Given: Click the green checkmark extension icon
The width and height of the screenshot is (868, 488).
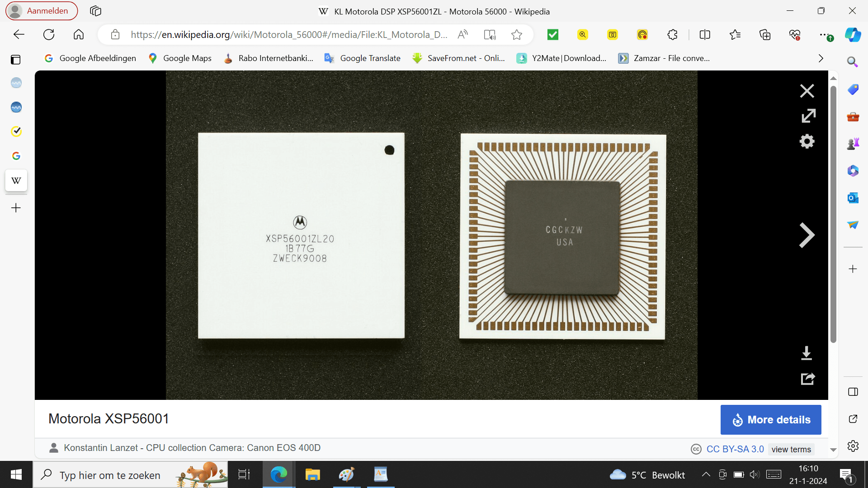Looking at the screenshot, I should tap(553, 35).
